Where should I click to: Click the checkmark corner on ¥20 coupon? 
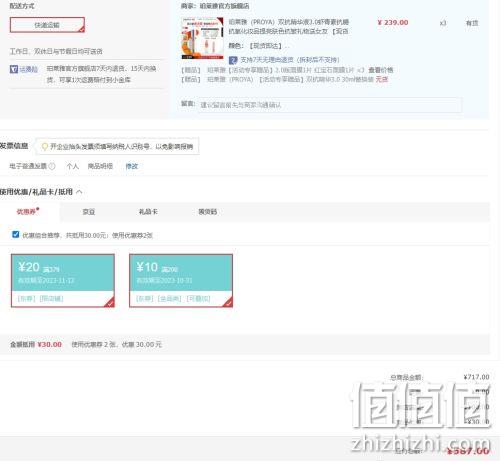click(x=110, y=302)
